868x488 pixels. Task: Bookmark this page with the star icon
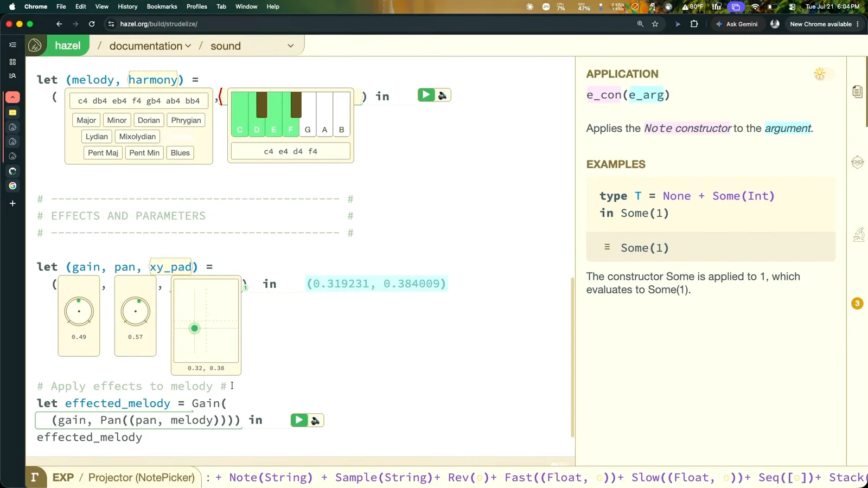pyautogui.click(x=655, y=24)
